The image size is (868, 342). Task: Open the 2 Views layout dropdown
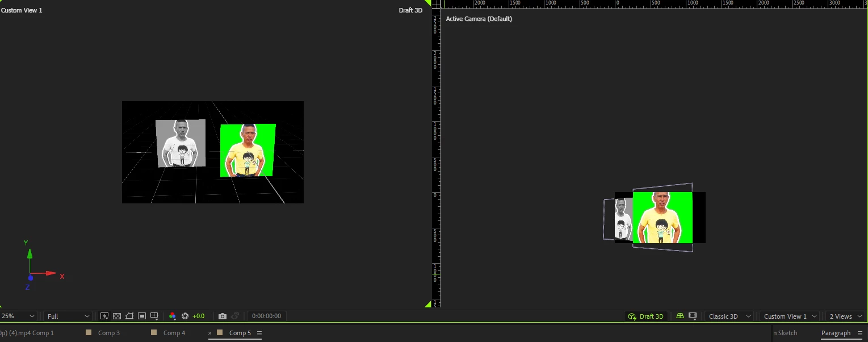tap(845, 316)
